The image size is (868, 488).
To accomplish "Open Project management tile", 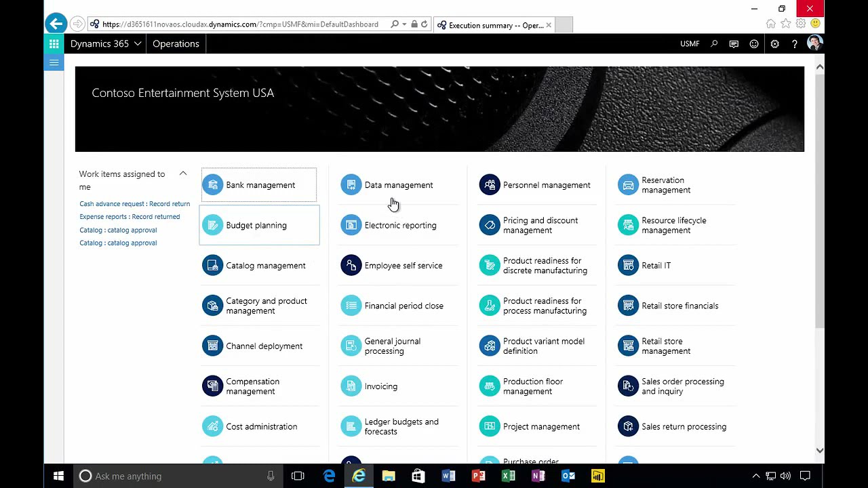I will tap(536, 426).
